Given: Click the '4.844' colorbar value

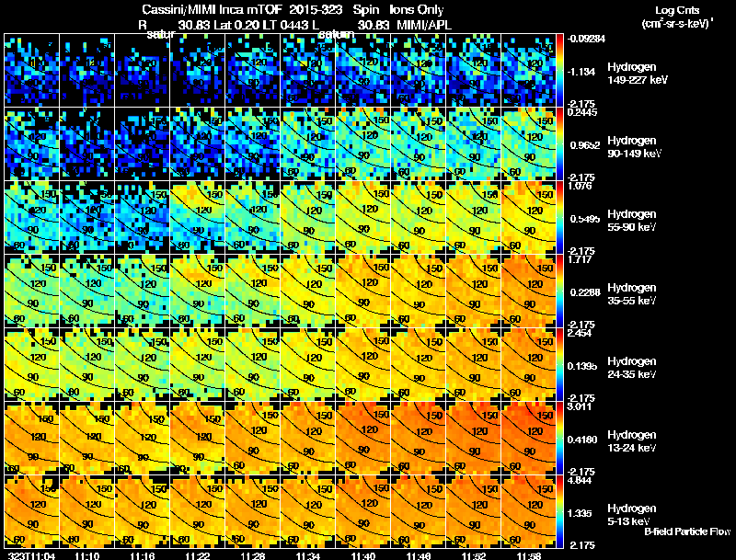Looking at the screenshot, I should click(580, 480).
